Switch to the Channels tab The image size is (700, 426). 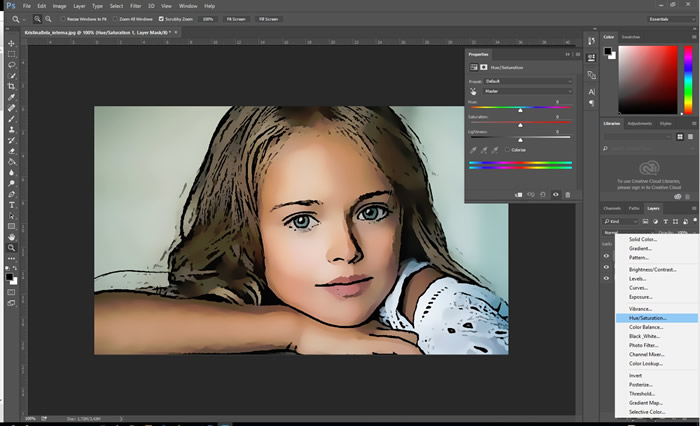[612, 209]
